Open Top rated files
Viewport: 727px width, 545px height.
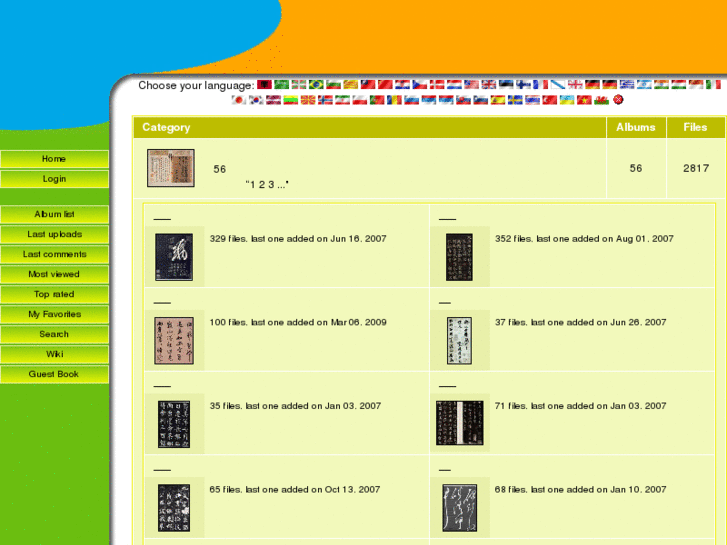(x=54, y=294)
